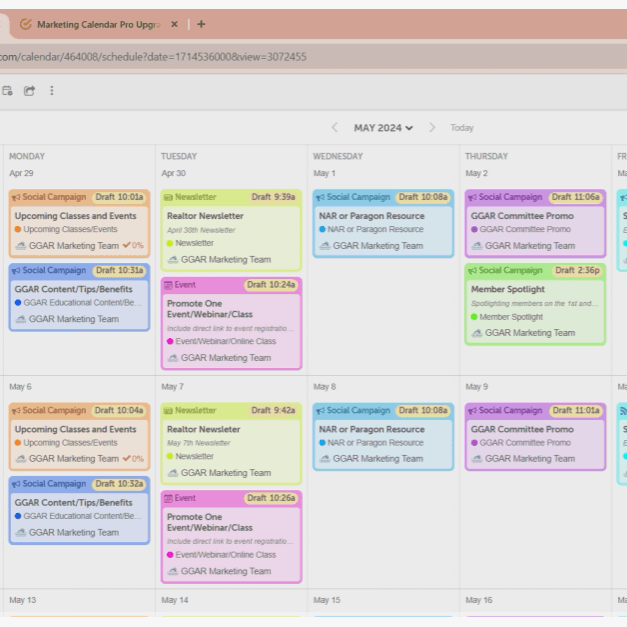The height and width of the screenshot is (627, 627).
Task: Click megaphone icon on May 2 11:06a campaign
Action: [x=472, y=198]
